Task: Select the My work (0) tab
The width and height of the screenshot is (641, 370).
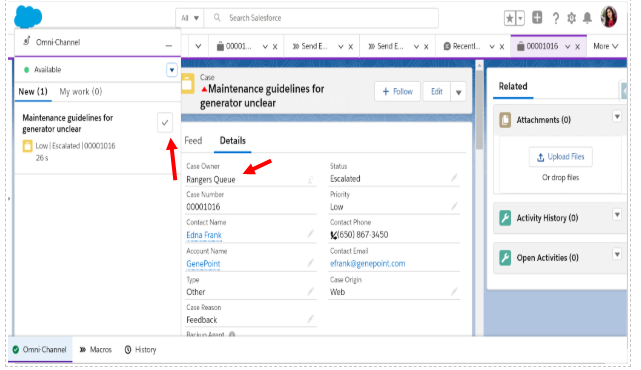Action: (81, 92)
